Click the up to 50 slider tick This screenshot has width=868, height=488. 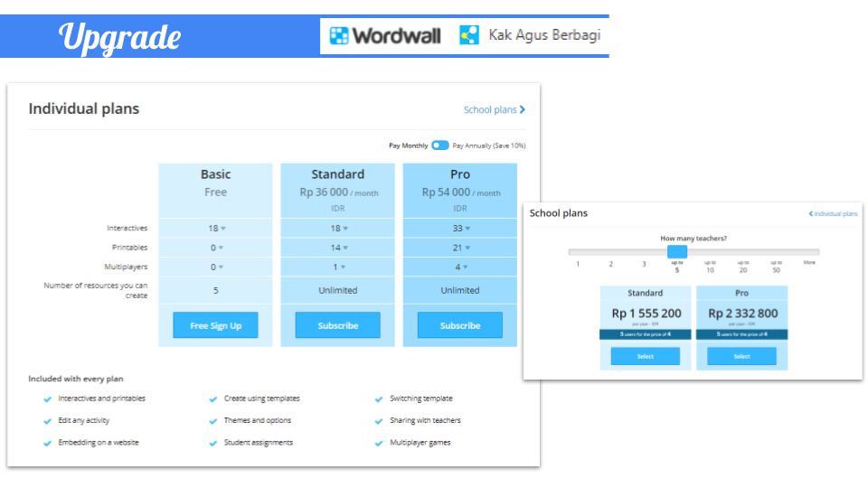(x=776, y=267)
